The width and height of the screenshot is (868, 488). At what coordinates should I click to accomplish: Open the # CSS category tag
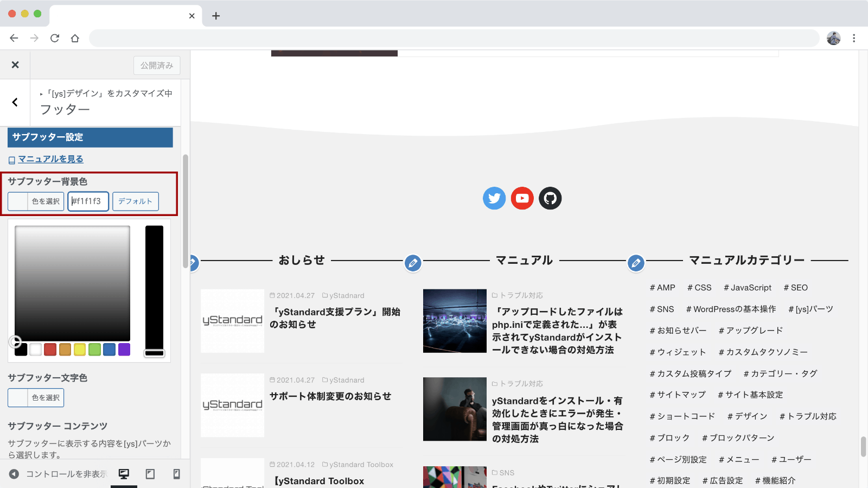[699, 288]
